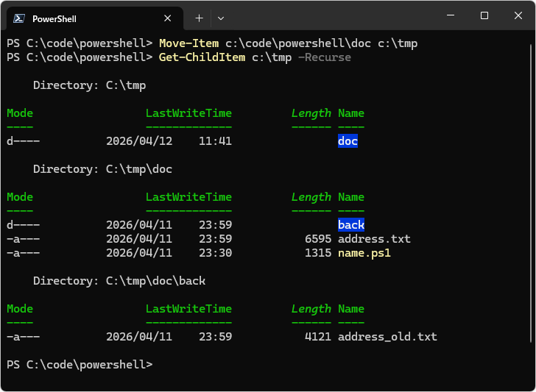Click the 2026/04/12 date of doc
Image resolution: width=536 pixels, height=392 pixels.
[x=139, y=141]
